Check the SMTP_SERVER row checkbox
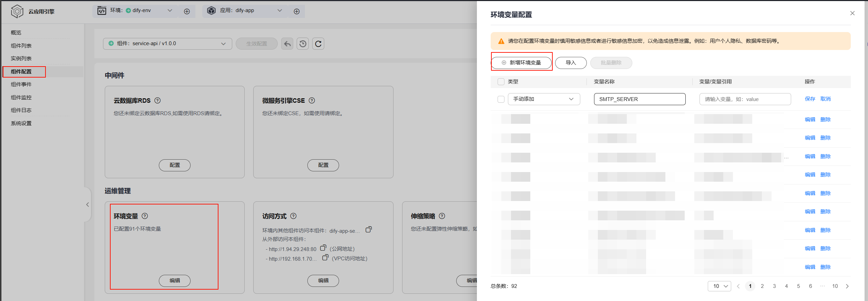This screenshot has width=868, height=301. tap(501, 99)
